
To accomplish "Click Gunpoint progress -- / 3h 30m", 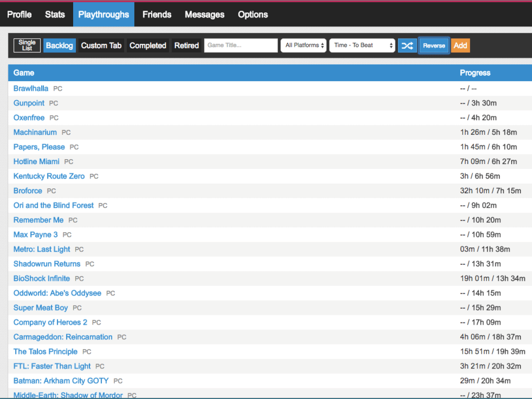I will coord(478,103).
